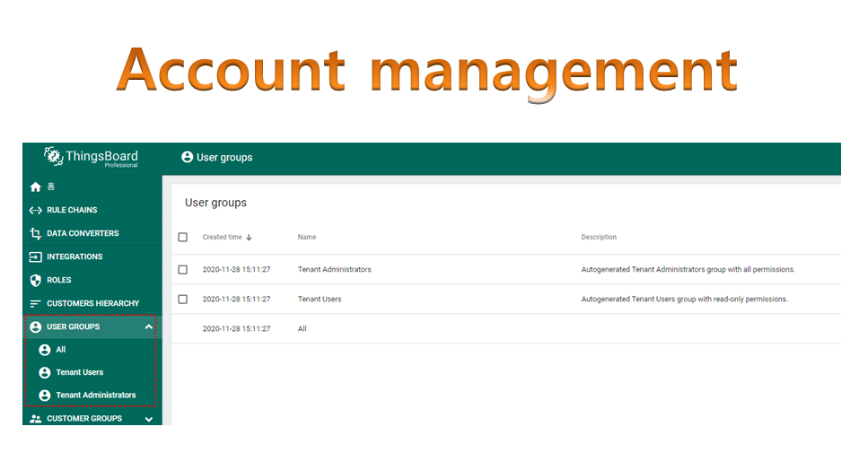Viewport: 868px width, 470px height.
Task: Click the created time of the All row
Action: pyautogui.click(x=236, y=328)
